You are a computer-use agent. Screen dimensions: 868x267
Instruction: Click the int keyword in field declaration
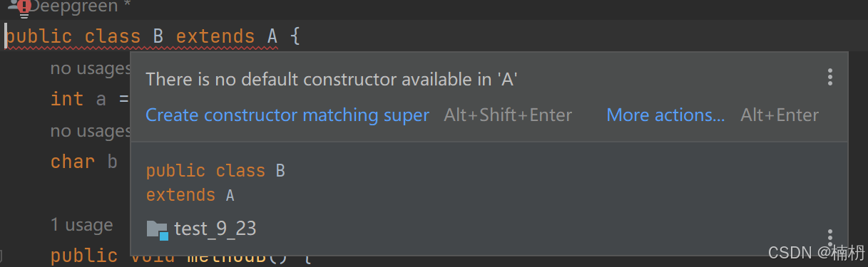coord(67,99)
